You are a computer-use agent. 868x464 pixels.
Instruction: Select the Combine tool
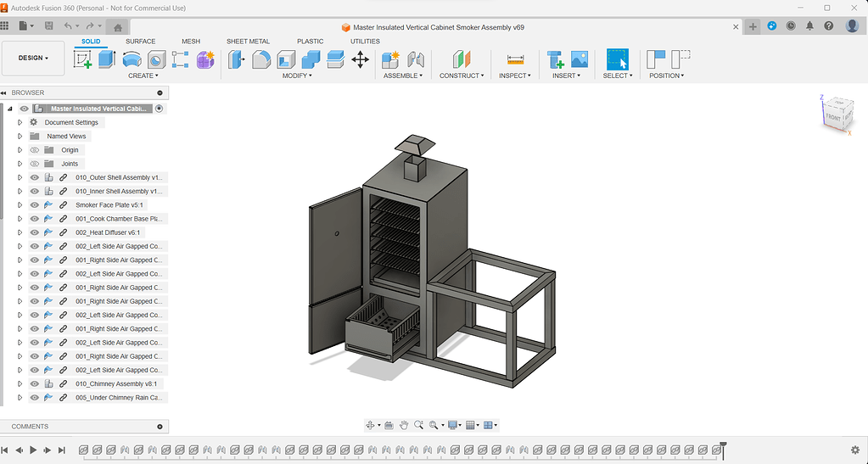(311, 59)
